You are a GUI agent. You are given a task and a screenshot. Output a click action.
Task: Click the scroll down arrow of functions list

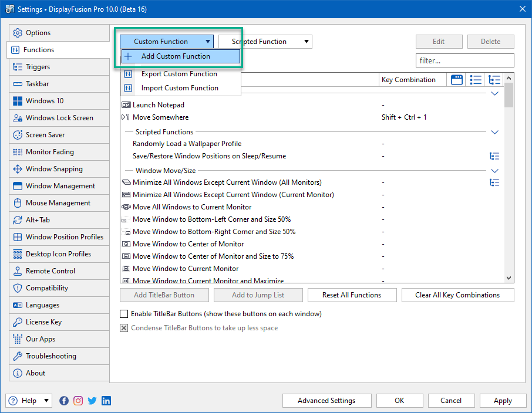509,278
